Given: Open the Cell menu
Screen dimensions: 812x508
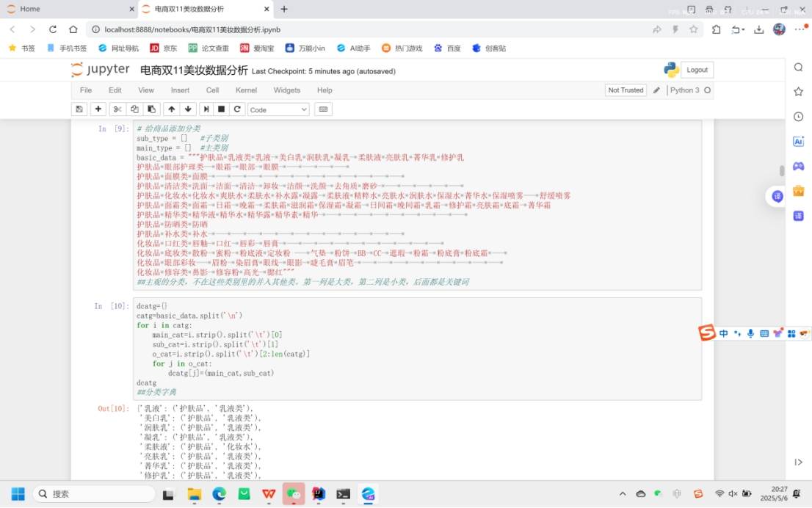Looking at the screenshot, I should click(212, 90).
